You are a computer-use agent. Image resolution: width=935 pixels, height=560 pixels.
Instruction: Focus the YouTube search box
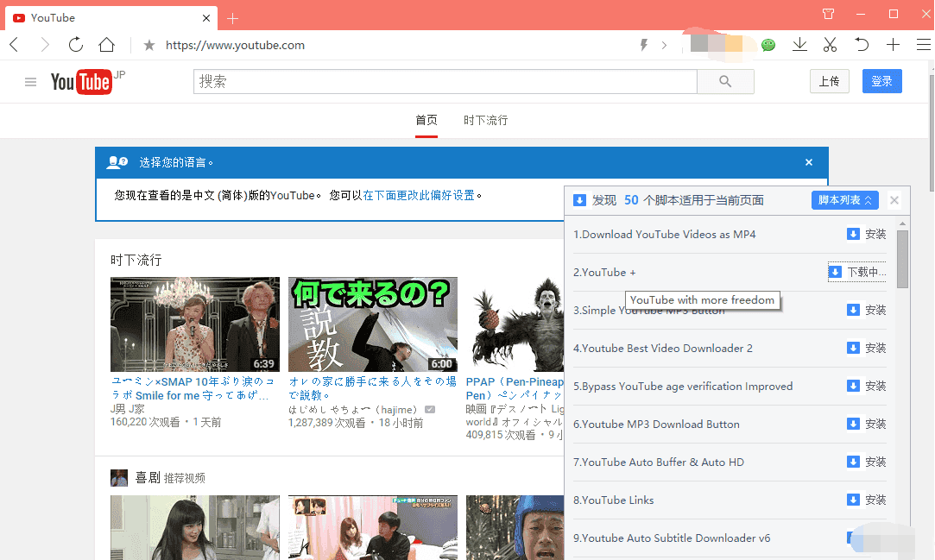445,82
